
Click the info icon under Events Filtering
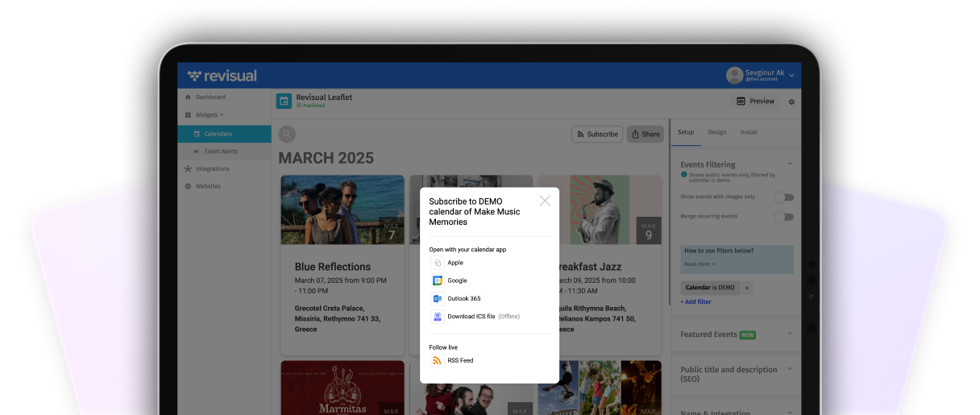tap(683, 174)
